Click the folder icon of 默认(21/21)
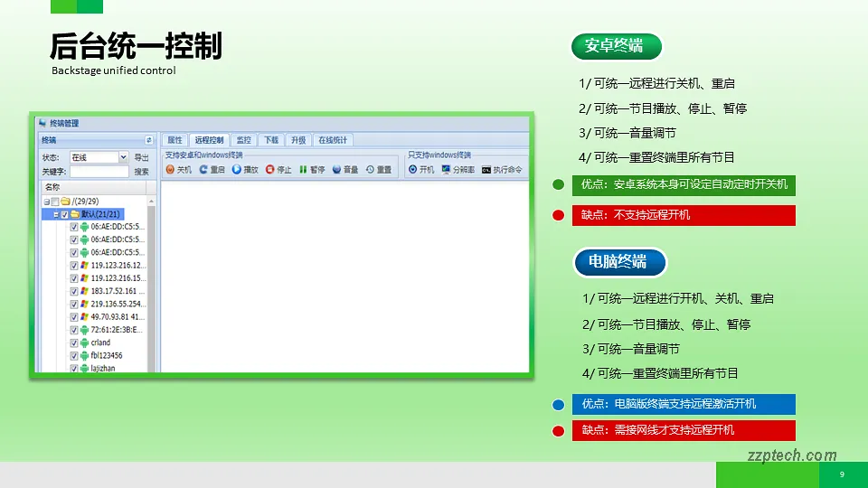This screenshot has width=868, height=488. (x=75, y=214)
